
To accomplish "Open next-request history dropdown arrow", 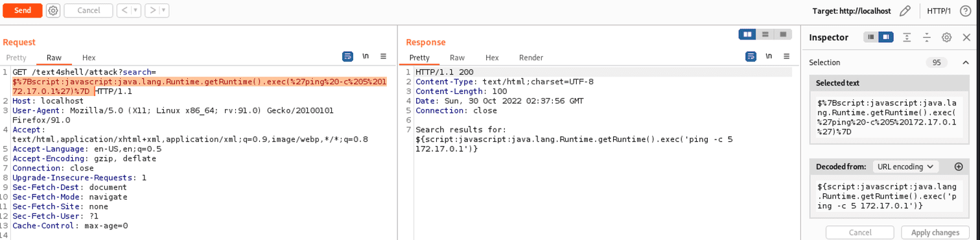I will pyautogui.click(x=164, y=10).
